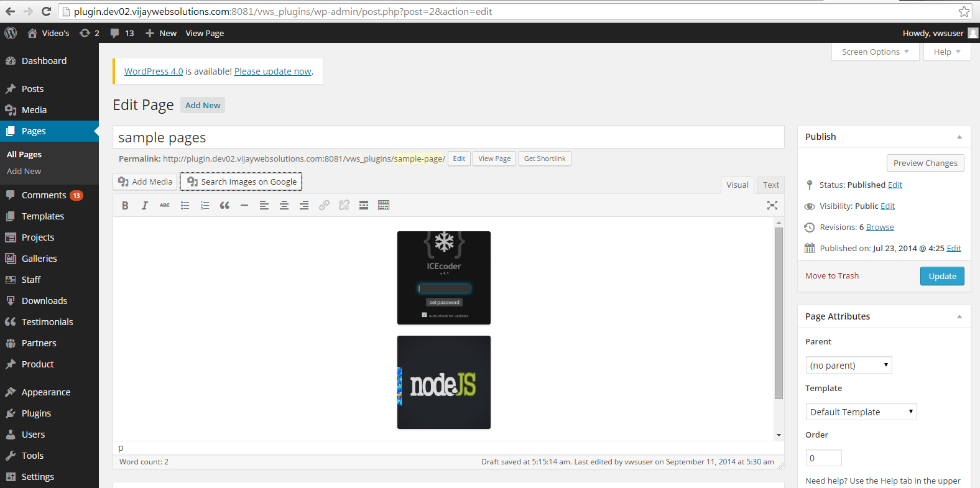Viewport: 980px width, 488px height.
Task: Click Move to Trash link
Action: (832, 275)
